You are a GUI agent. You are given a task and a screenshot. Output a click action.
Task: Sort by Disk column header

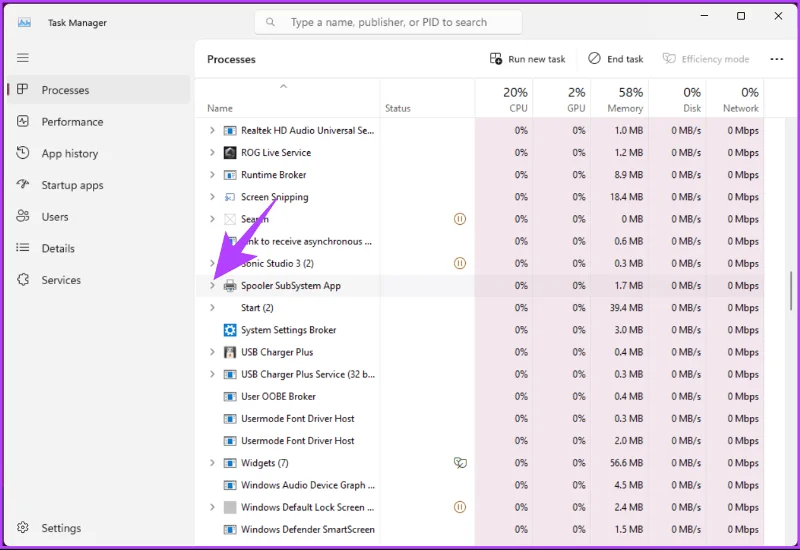click(x=678, y=99)
